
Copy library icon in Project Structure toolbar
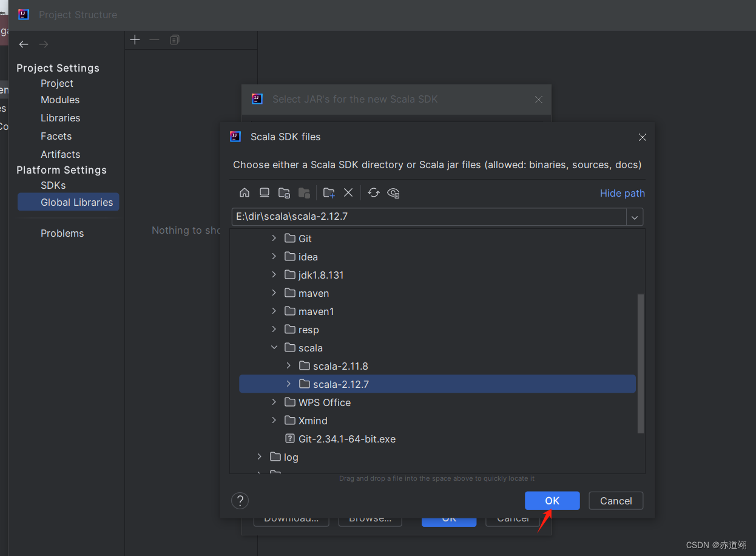(175, 40)
